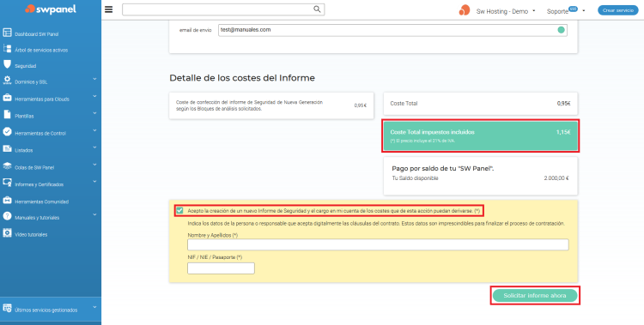Click the Coste Total 0,95€ row

(481, 104)
